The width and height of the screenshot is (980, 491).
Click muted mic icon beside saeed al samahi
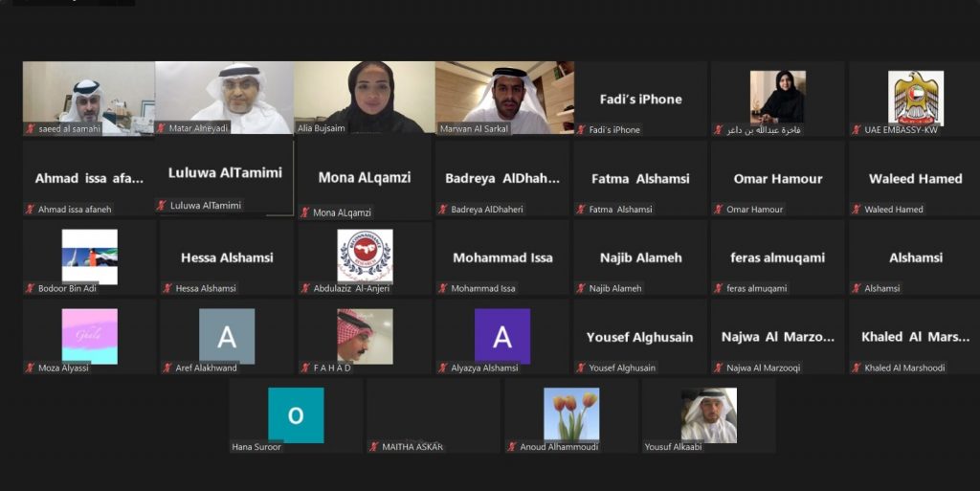30,128
